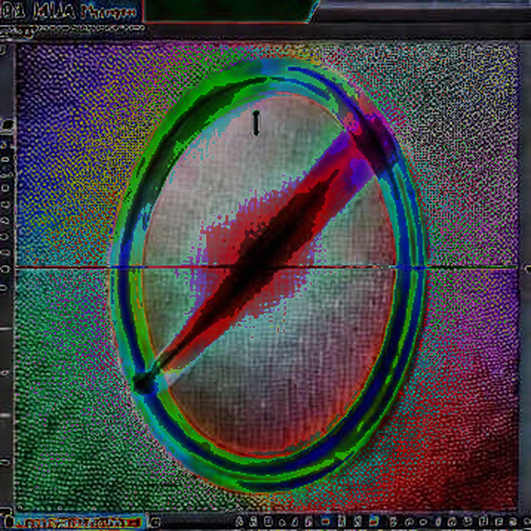Click the red rectangle icon in bottom toolbar

coord(325,522)
